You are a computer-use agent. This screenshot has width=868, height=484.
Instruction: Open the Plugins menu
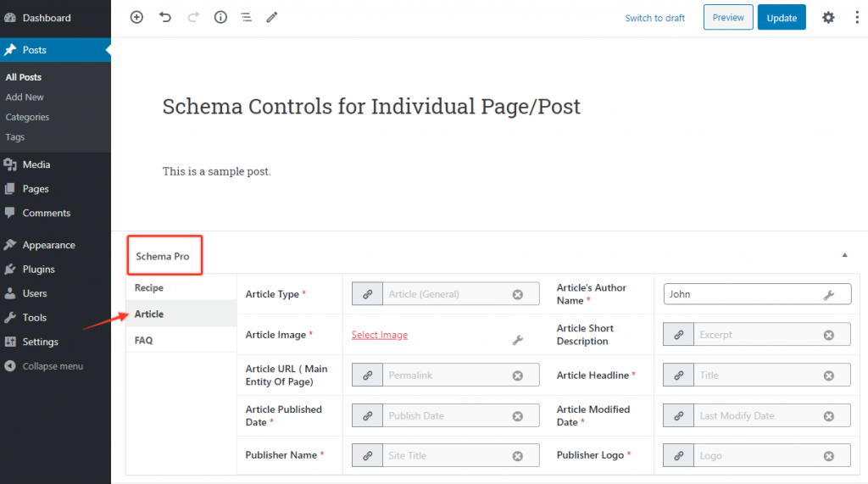pos(55,270)
